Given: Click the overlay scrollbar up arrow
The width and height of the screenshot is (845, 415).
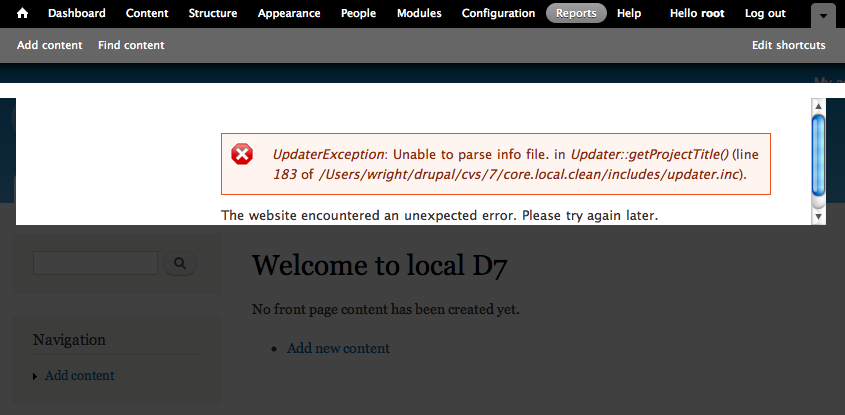Looking at the screenshot, I should click(x=818, y=106).
